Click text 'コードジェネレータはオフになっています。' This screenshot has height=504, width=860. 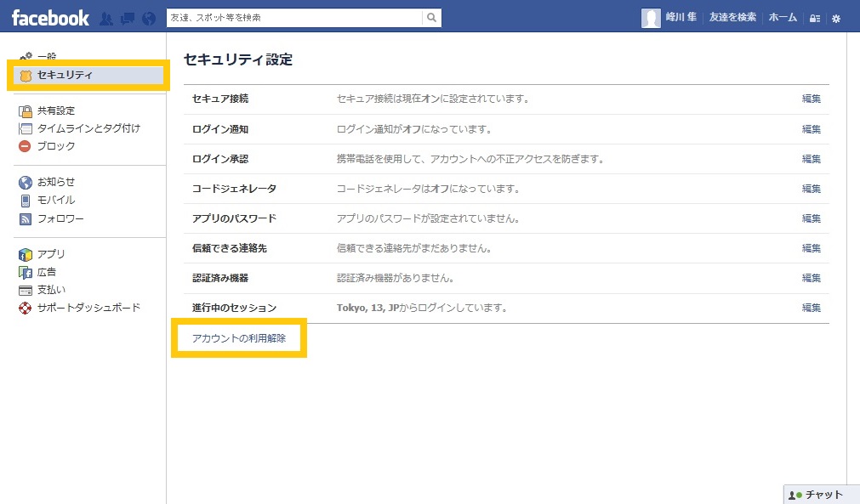[429, 189]
